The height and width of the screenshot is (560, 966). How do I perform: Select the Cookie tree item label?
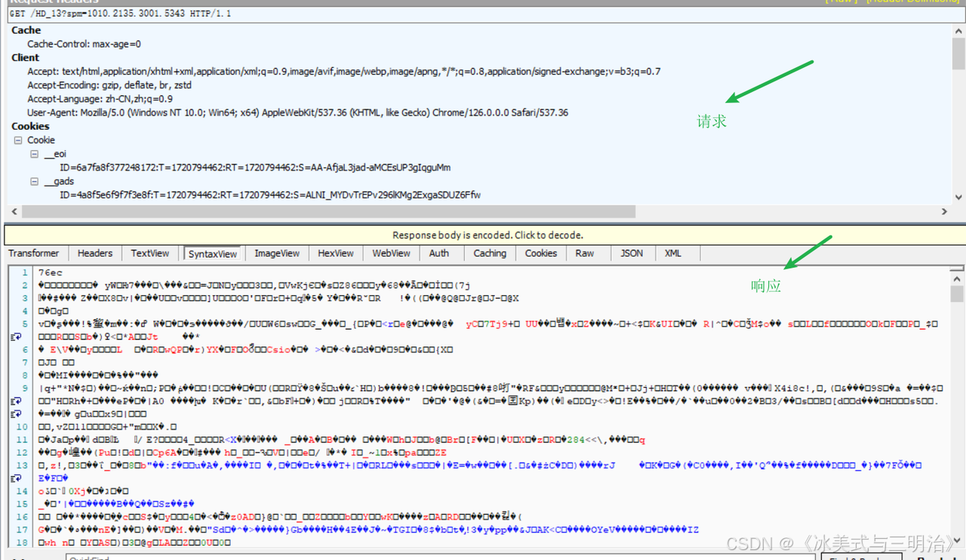click(x=41, y=140)
